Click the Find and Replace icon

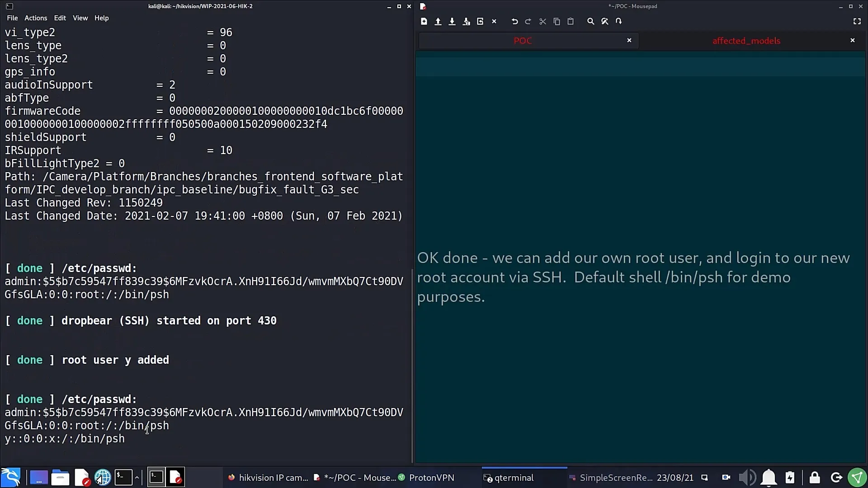(604, 21)
